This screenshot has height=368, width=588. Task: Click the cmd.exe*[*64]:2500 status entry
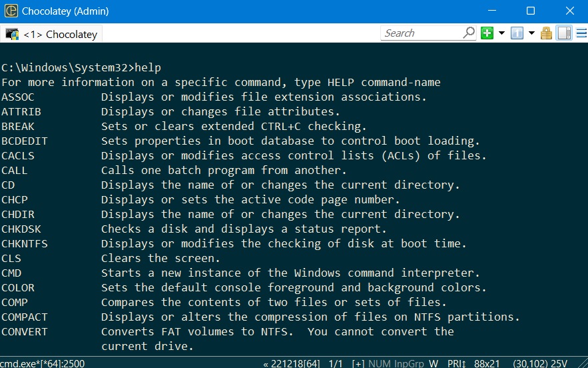(x=43, y=363)
